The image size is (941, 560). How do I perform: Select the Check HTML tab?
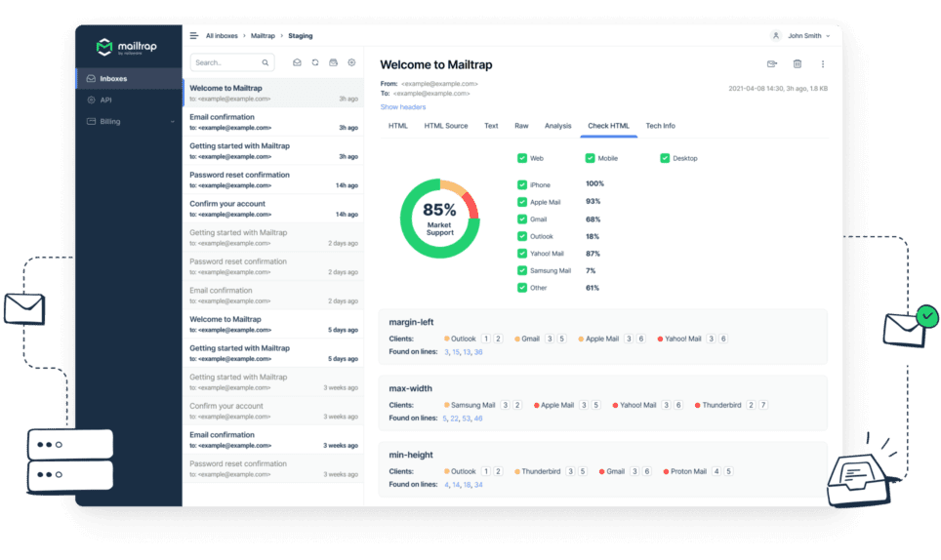[x=608, y=126]
